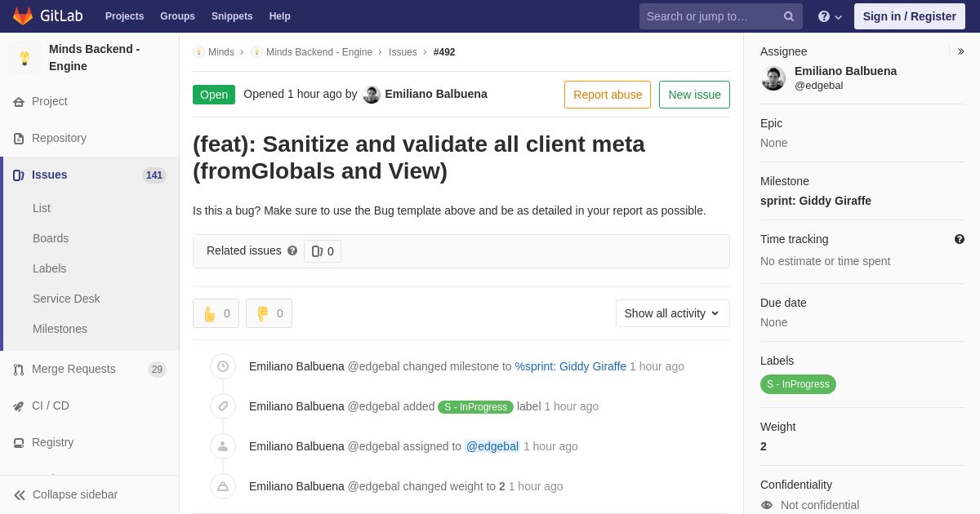Click the S - InProgress label in activity
The width and height of the screenshot is (980, 514).
475,407
